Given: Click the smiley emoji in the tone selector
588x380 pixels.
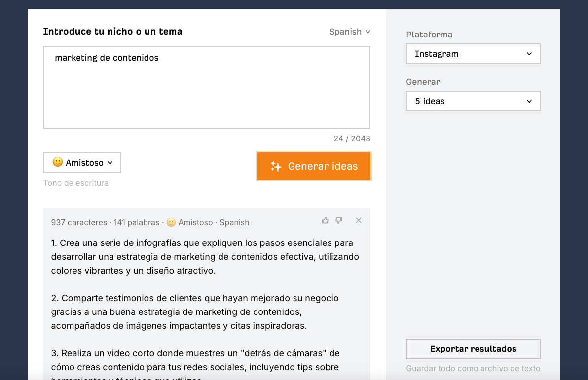Looking at the screenshot, I should [57, 162].
